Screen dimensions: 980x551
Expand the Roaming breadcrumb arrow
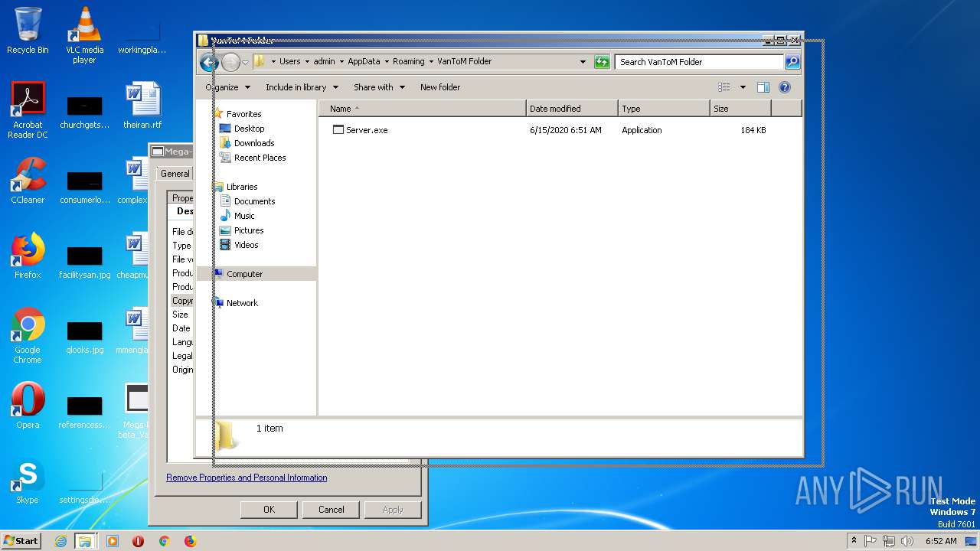[431, 61]
